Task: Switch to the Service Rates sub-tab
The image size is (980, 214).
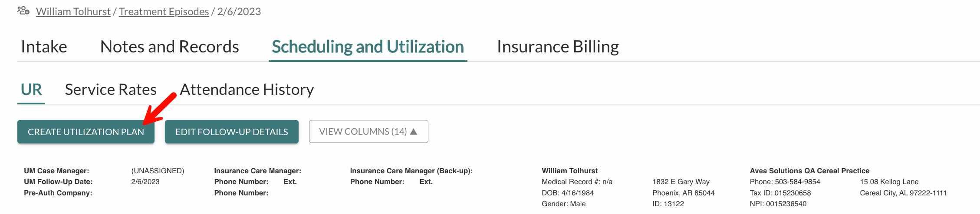Action: 111,90
